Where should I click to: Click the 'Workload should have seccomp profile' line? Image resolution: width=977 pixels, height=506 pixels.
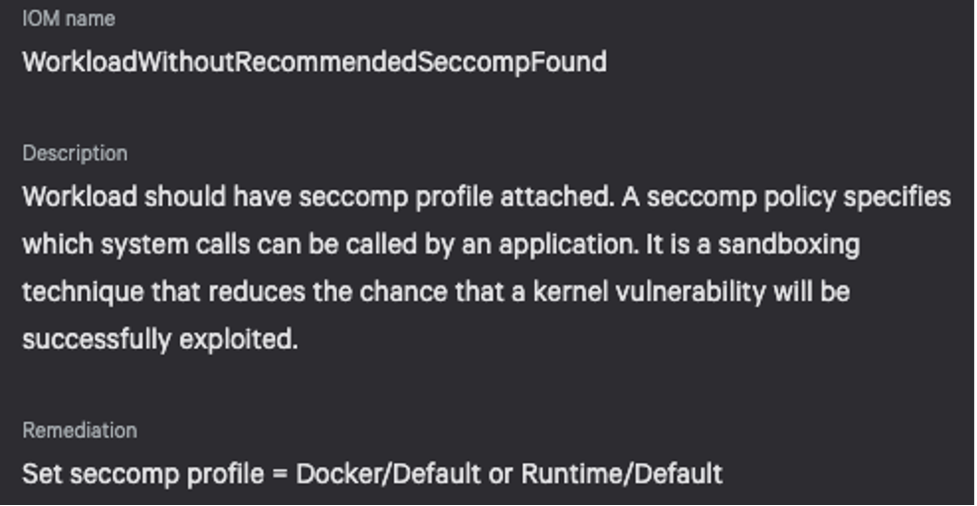(487, 197)
